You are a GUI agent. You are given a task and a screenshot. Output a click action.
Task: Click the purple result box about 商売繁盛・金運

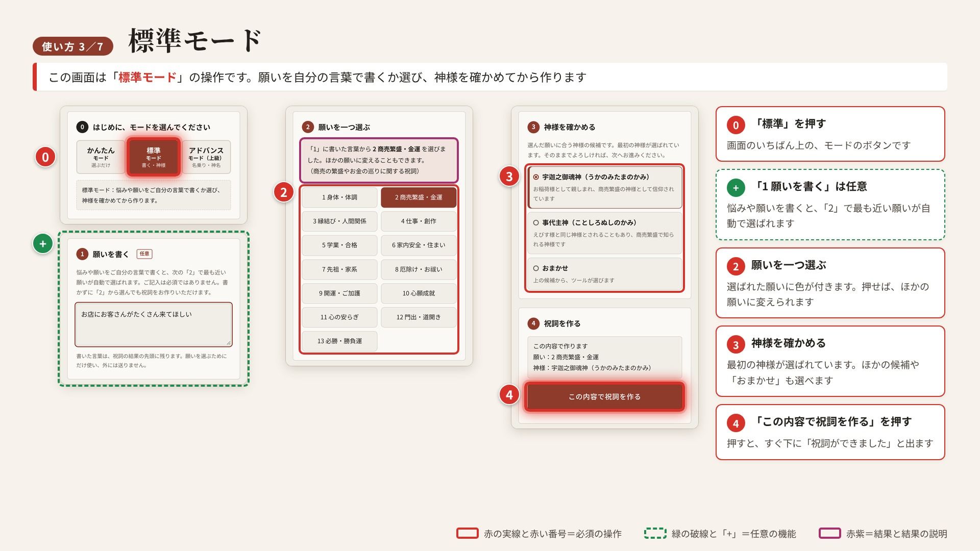pos(379,160)
